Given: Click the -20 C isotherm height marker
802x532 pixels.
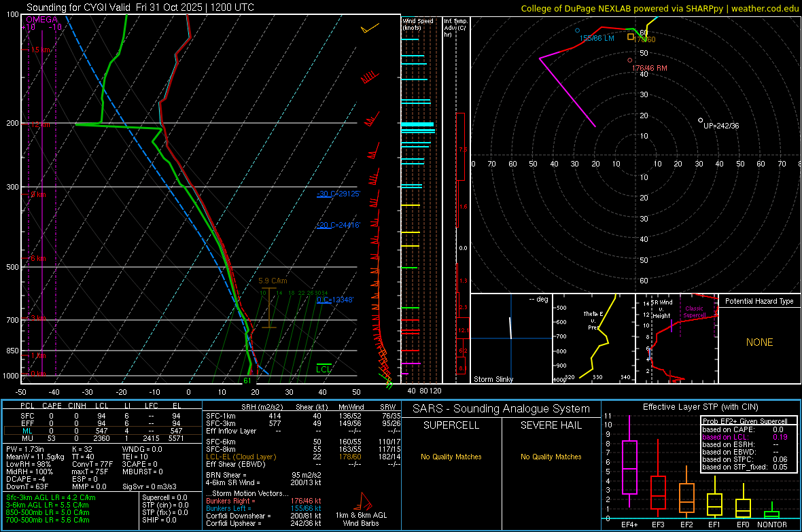Looking at the screenshot, I should click(337, 225).
